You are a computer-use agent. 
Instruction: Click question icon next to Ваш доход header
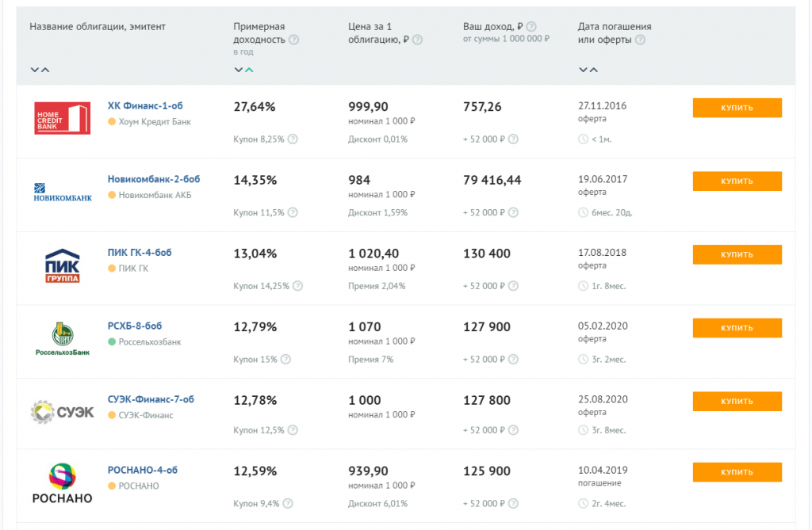pyautogui.click(x=531, y=26)
